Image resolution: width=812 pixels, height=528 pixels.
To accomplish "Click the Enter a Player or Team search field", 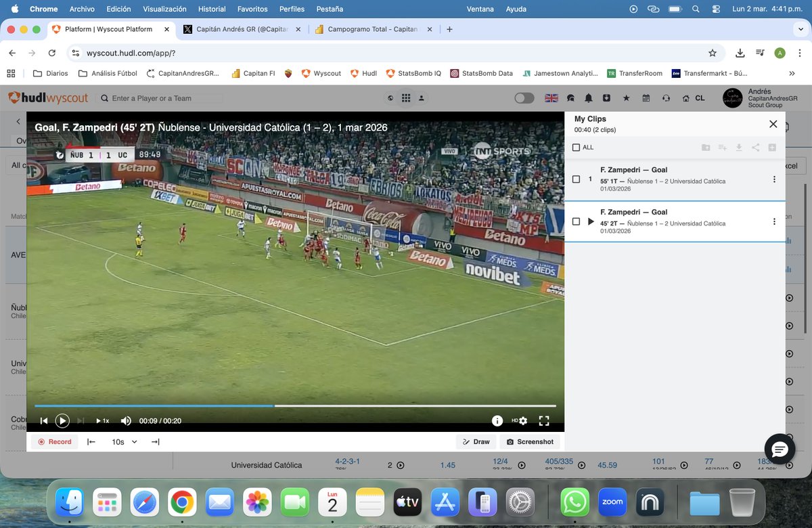I will pos(161,98).
